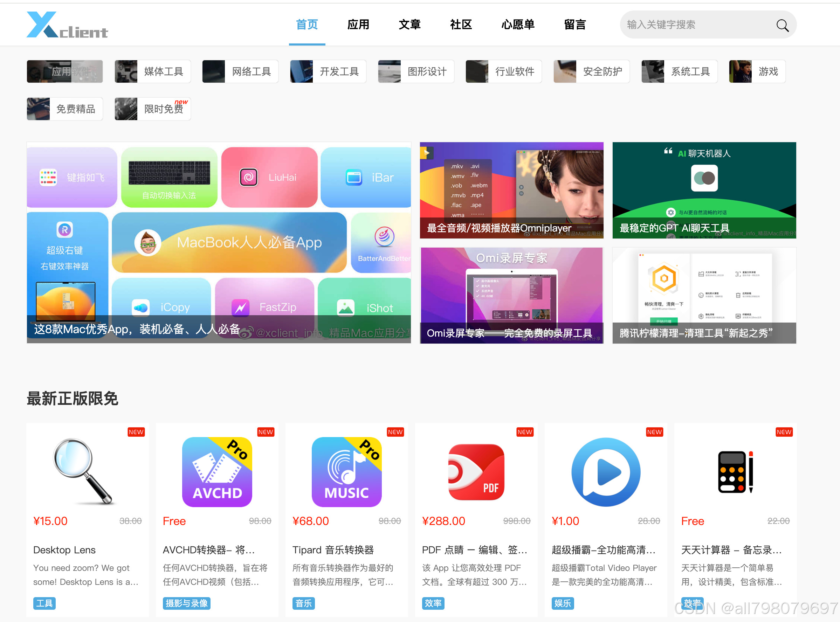840x622 pixels.
Task: Open the Omniplayer video player banner
Action: click(x=511, y=190)
